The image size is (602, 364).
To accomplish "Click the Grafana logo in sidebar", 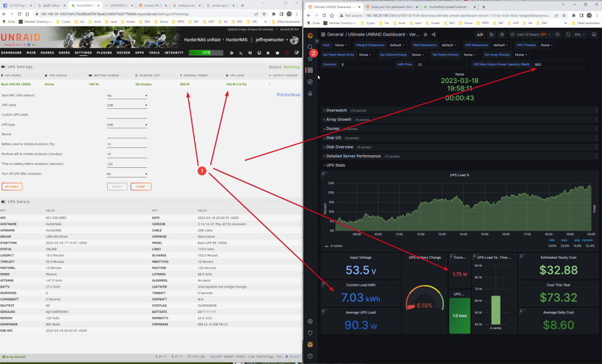I will click(x=310, y=35).
